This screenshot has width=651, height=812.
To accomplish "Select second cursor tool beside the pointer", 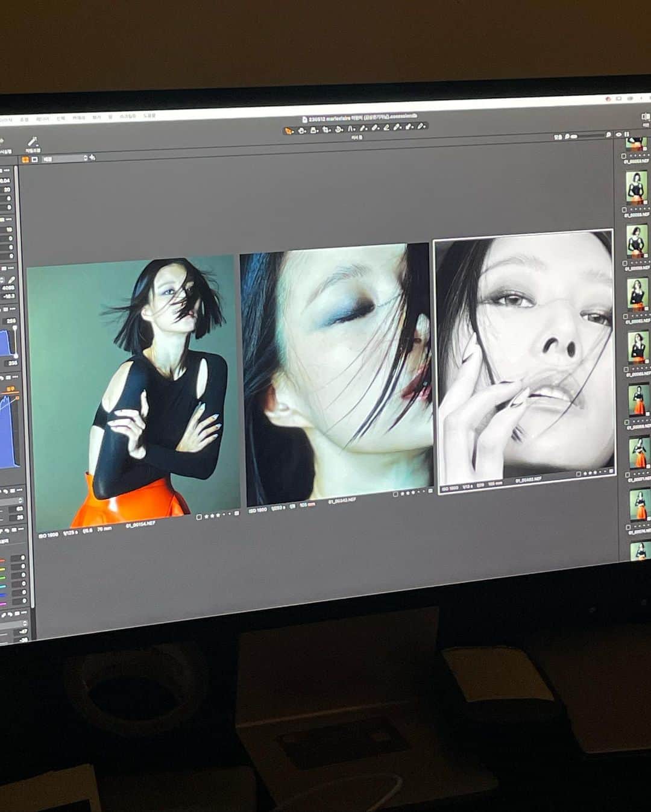I will point(301,130).
